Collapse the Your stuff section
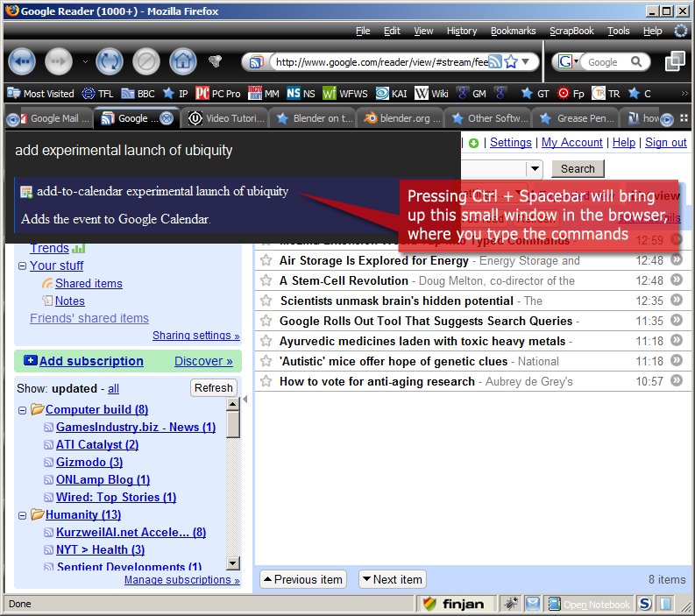Image resolution: width=695 pixels, height=616 pixels. coord(22,266)
